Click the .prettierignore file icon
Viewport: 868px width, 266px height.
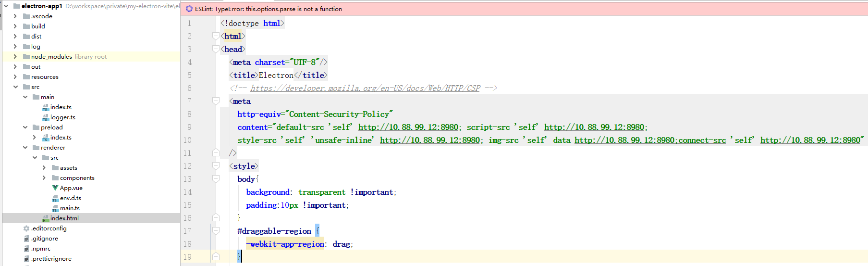pyautogui.click(x=26, y=259)
